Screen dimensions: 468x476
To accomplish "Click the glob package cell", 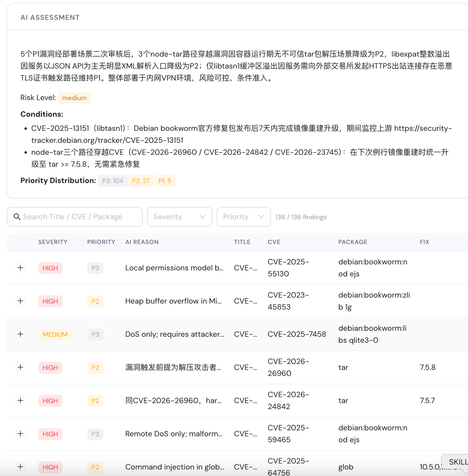I will pos(346,467).
